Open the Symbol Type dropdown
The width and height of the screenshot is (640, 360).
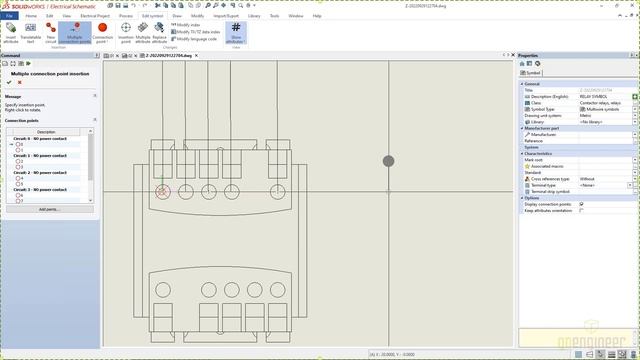[x=635, y=109]
